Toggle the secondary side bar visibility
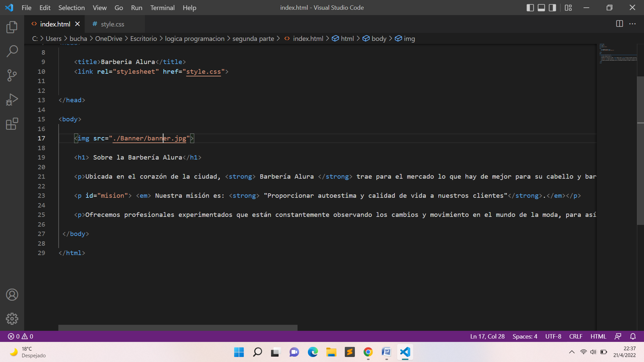Viewport: 644px width, 362px height. click(552, 8)
